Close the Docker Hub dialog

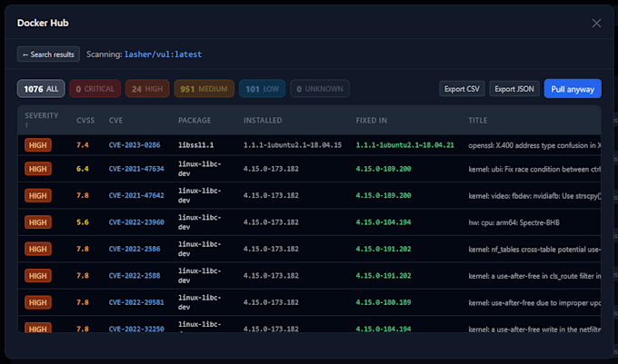tap(596, 24)
